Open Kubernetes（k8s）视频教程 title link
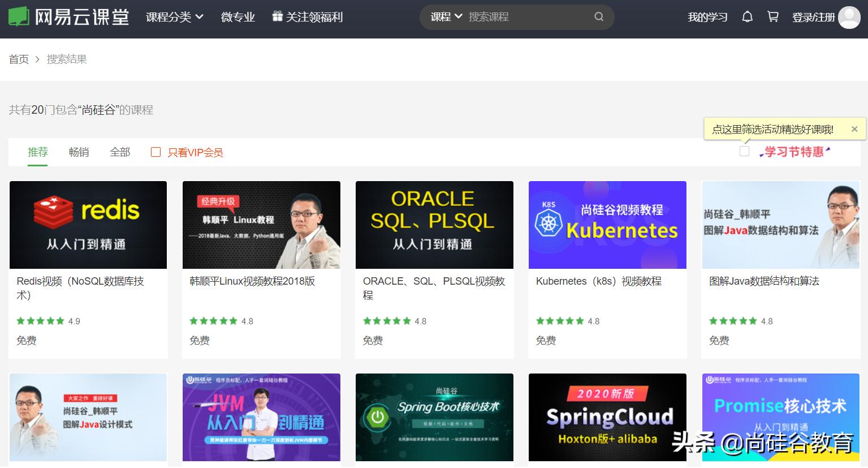Screen dimensions: 868x468 [599, 281]
